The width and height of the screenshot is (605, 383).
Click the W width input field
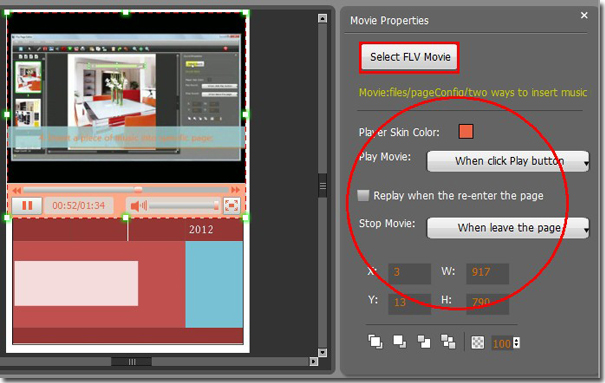click(x=487, y=273)
